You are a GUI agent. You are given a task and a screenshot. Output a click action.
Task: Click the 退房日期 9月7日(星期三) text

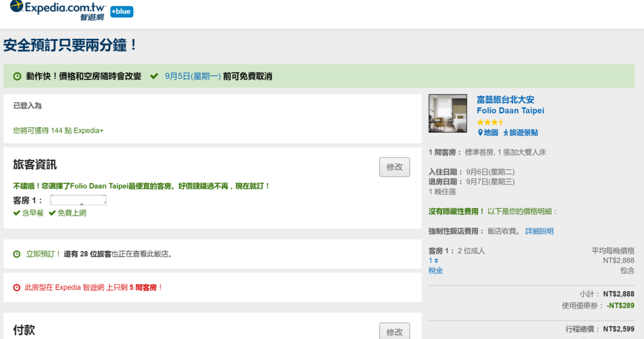pyautogui.click(x=472, y=182)
